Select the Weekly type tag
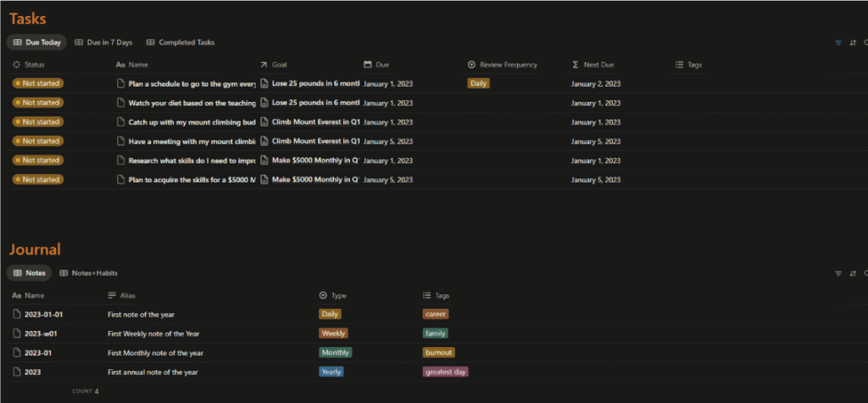Image resolution: width=868 pixels, height=403 pixels. (x=333, y=333)
